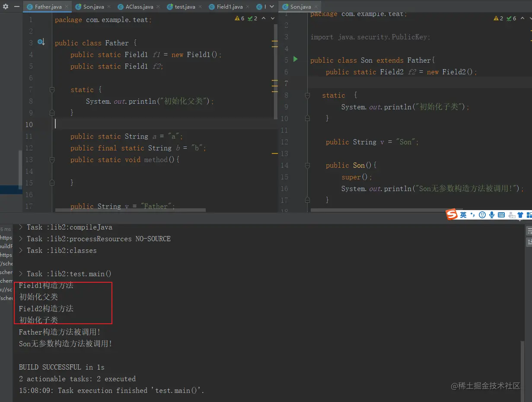The height and width of the screenshot is (402, 532).
Task: Click scroll-to-end icon in console
Action: point(529,242)
